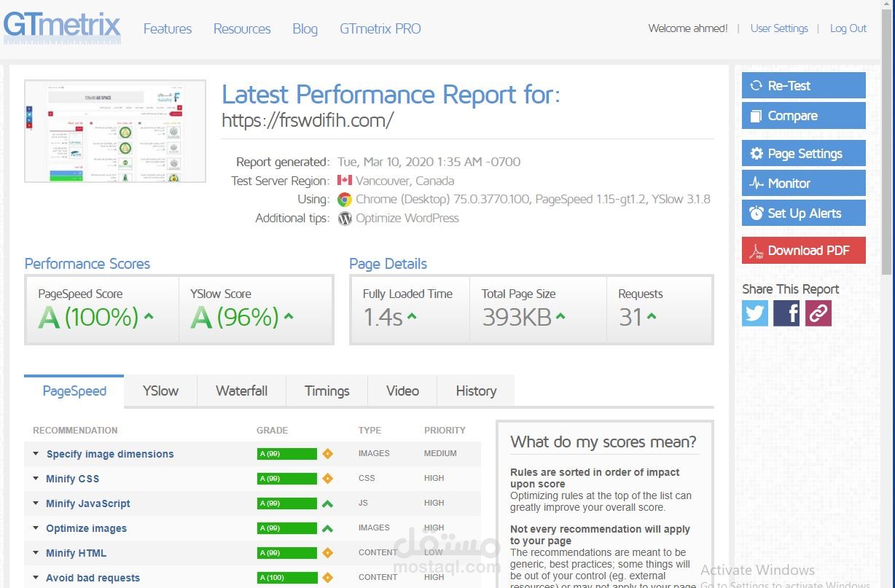This screenshot has width=895, height=588.
Task: Click the Log Out link
Action: [x=848, y=28]
